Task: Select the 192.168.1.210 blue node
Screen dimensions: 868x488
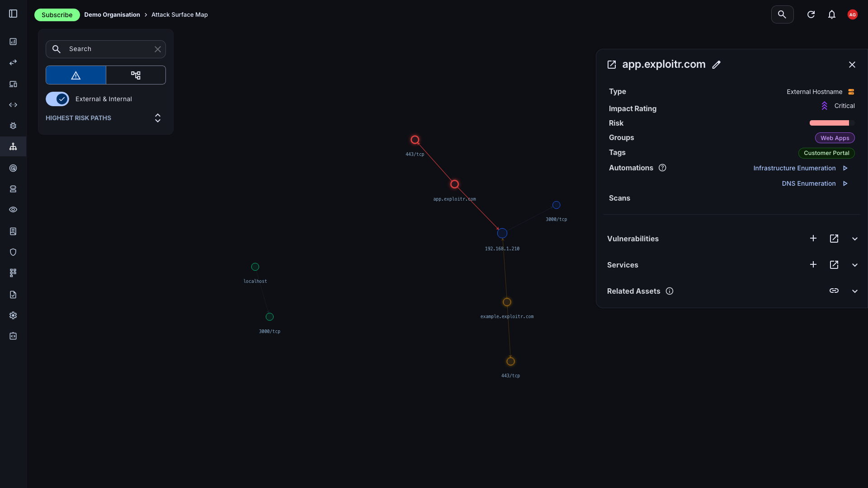Action: click(x=502, y=234)
